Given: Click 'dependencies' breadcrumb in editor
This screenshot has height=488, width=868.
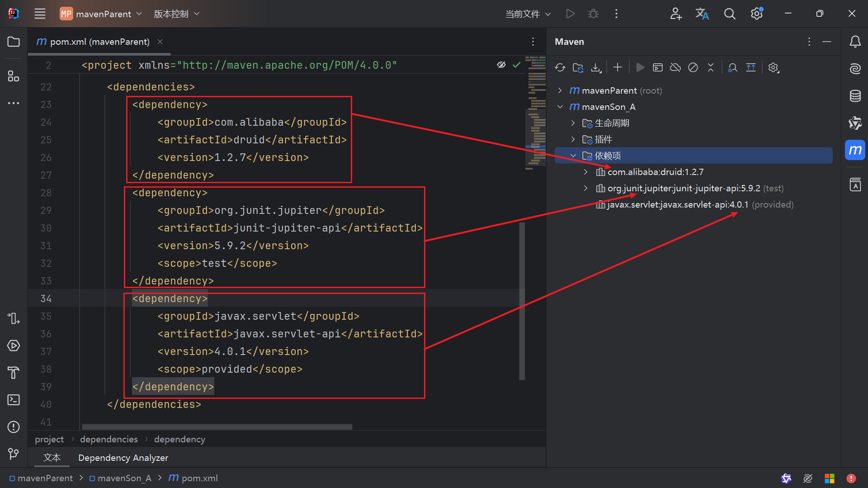Looking at the screenshot, I should [108, 439].
